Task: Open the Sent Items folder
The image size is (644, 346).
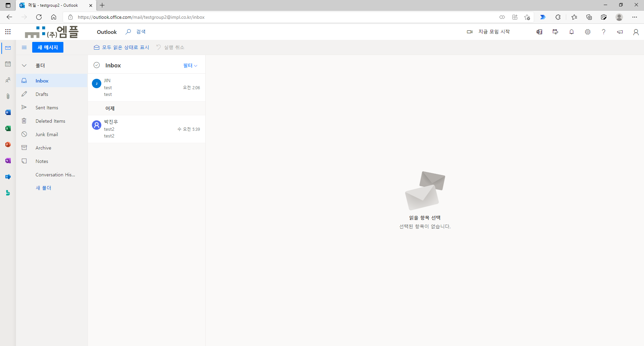Action: pyautogui.click(x=52, y=108)
